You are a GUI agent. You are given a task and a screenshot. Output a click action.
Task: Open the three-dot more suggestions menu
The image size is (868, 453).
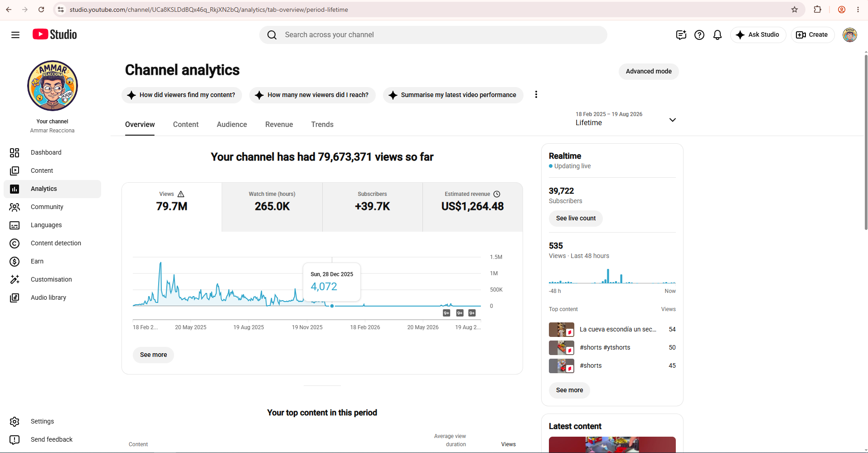(536, 94)
